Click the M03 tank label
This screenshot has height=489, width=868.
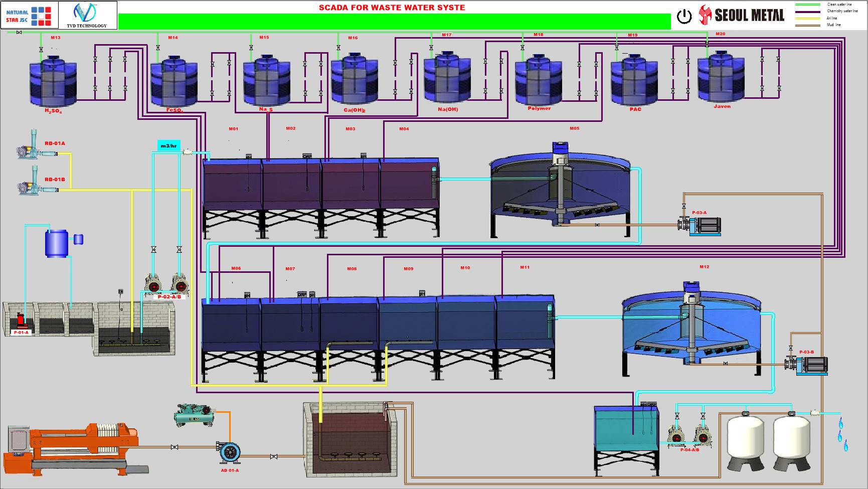(x=351, y=129)
